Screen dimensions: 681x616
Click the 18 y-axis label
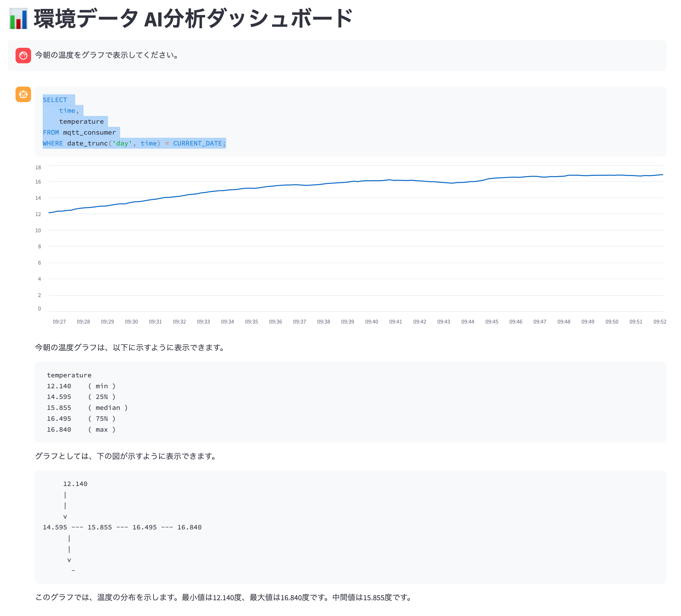tap(38, 167)
